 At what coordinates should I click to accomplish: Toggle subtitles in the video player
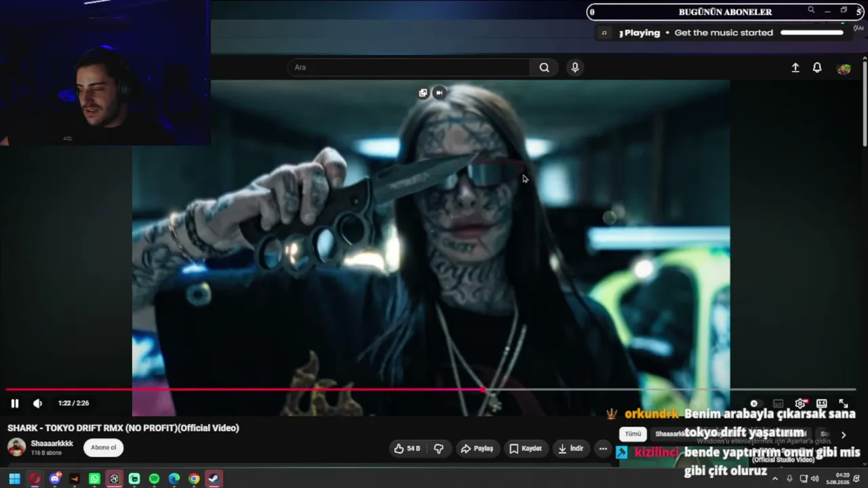tap(778, 404)
